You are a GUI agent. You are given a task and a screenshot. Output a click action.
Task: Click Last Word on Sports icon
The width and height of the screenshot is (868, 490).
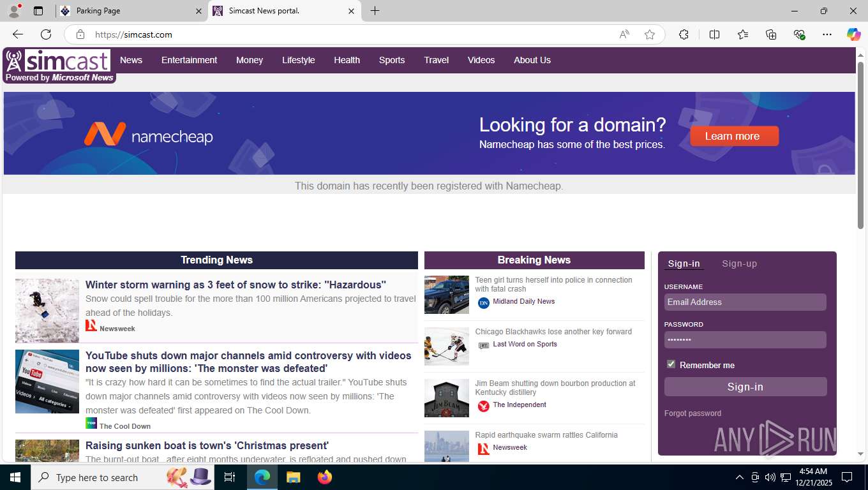tap(484, 345)
